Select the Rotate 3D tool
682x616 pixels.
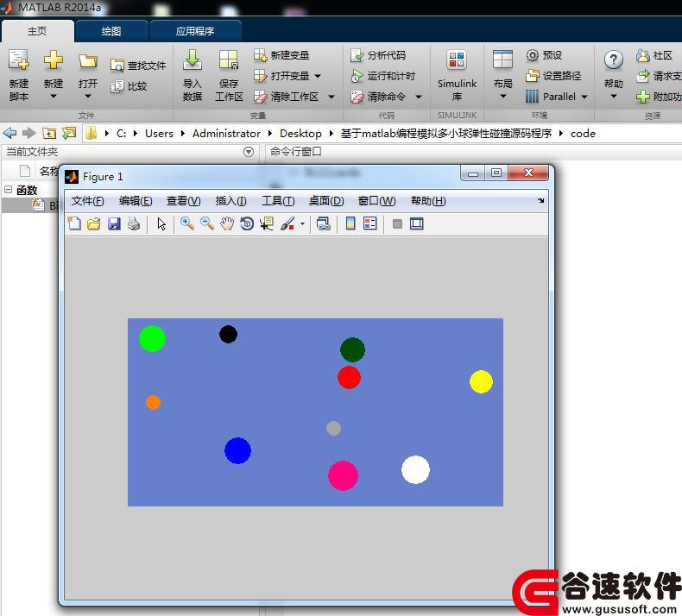coord(247,223)
